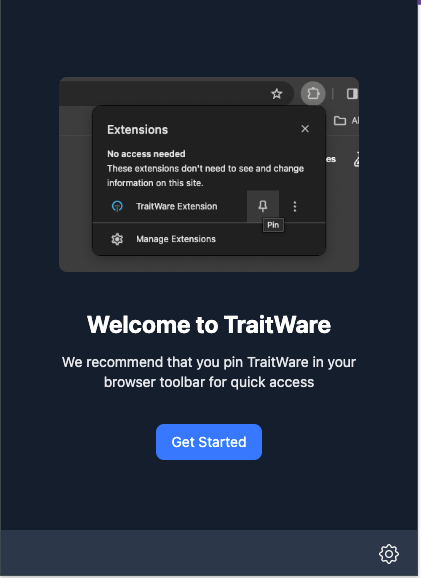Select the TraitWare Extension entry
Screen dimensions: 421x578
pos(176,206)
